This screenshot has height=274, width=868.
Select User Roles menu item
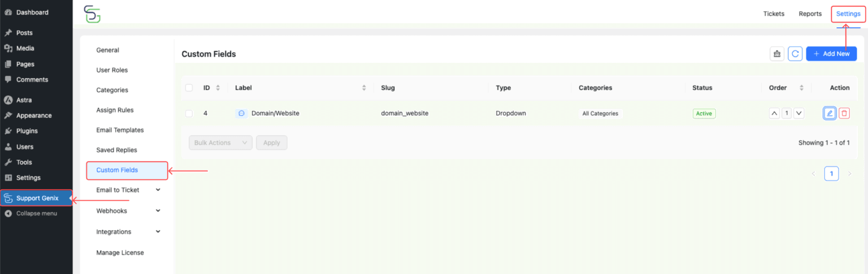coord(112,70)
